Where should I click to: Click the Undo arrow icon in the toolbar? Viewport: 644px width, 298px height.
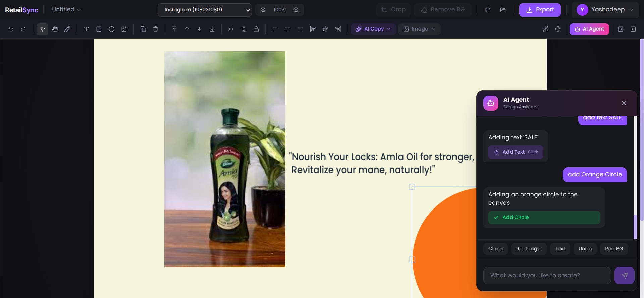pos(11,29)
